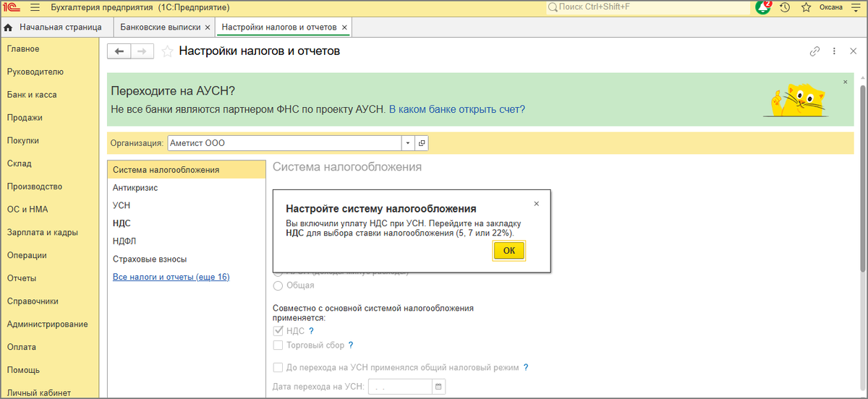Select УСН in settings list
Screen dimensions: 868x399
click(x=187, y=206)
